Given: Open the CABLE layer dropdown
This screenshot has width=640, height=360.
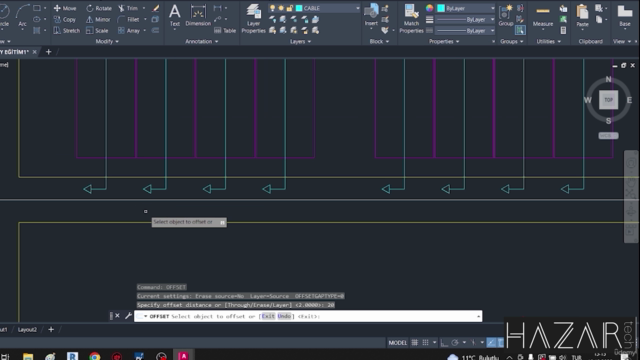Looking at the screenshot, I should point(358,8).
